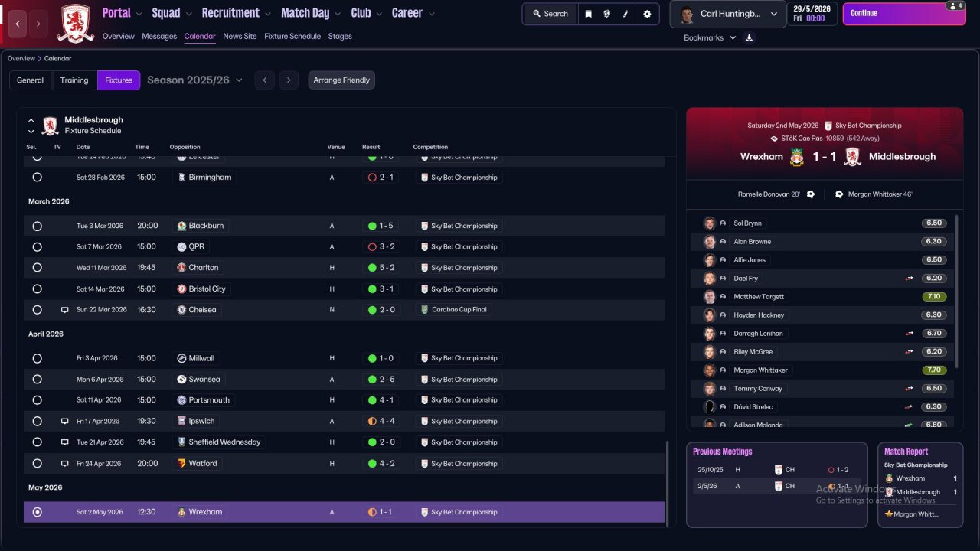Click the TV icon on the Chelsea fixture

click(x=65, y=310)
